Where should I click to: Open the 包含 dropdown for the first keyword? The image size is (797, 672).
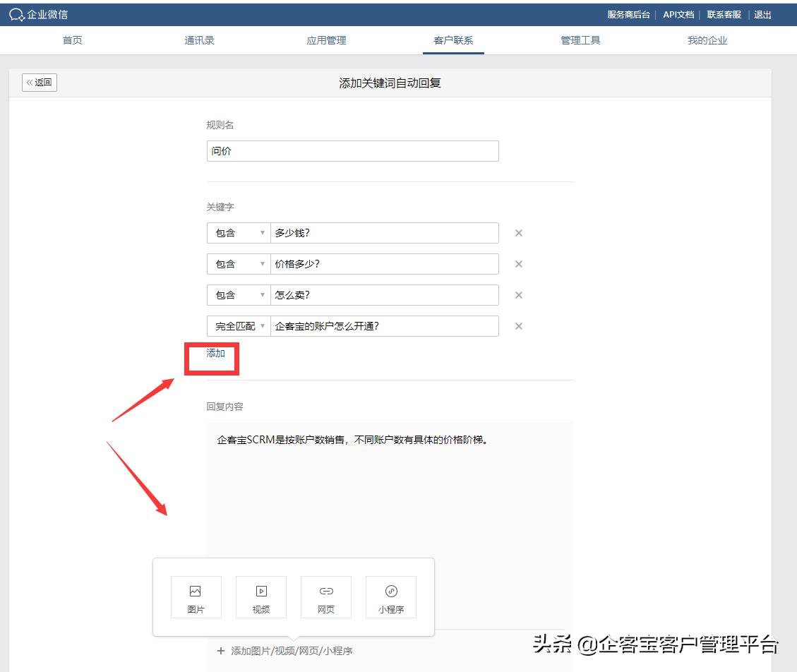click(238, 232)
